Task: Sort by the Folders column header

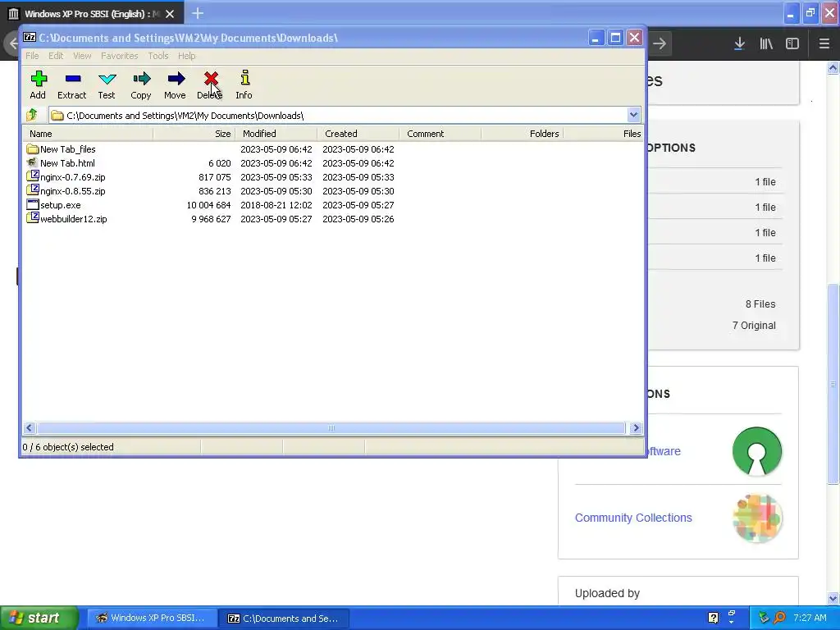Action: coord(523,134)
